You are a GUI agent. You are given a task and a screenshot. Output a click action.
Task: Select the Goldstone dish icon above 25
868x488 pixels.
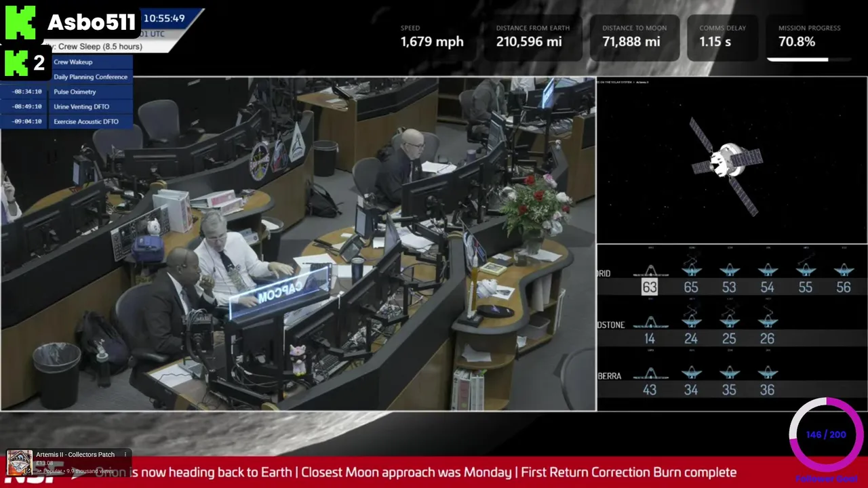729,320
